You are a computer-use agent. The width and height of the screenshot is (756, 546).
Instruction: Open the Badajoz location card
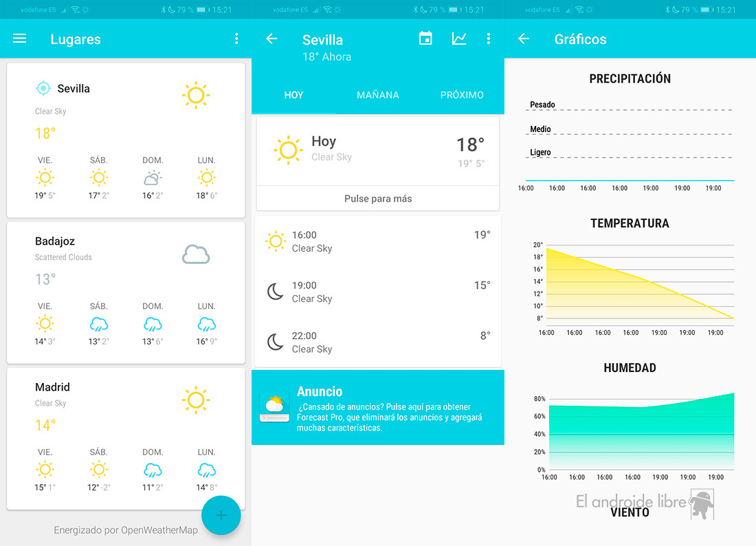pyautogui.click(x=126, y=292)
